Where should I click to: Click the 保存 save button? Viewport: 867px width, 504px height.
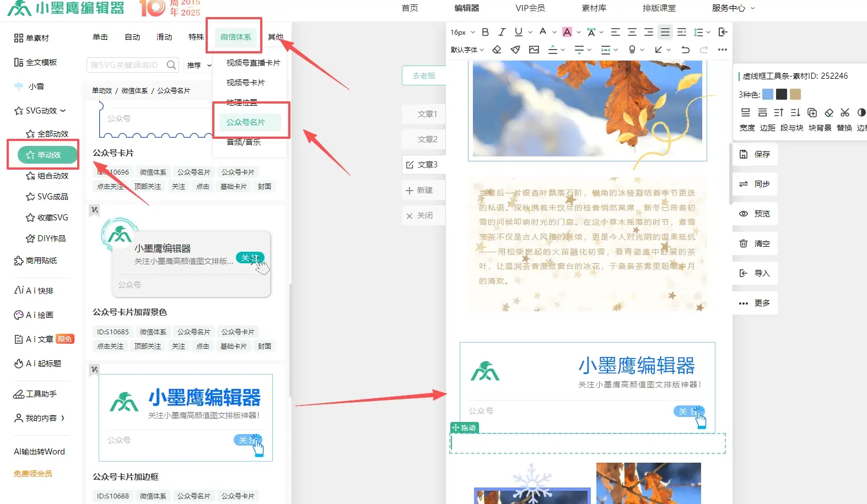pyautogui.click(x=755, y=154)
